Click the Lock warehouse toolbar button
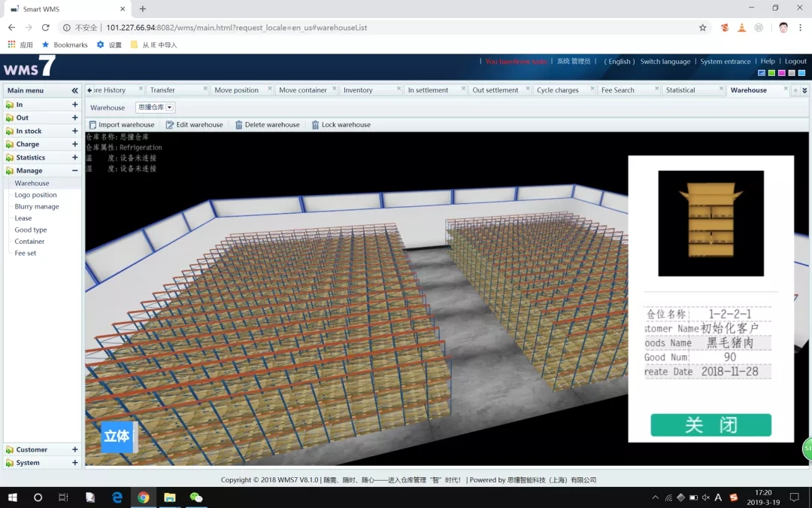The width and height of the screenshot is (812, 508). pos(341,125)
